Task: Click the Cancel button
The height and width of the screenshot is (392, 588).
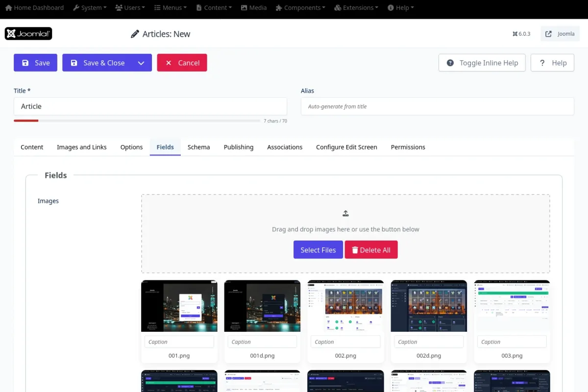Action: (182, 63)
